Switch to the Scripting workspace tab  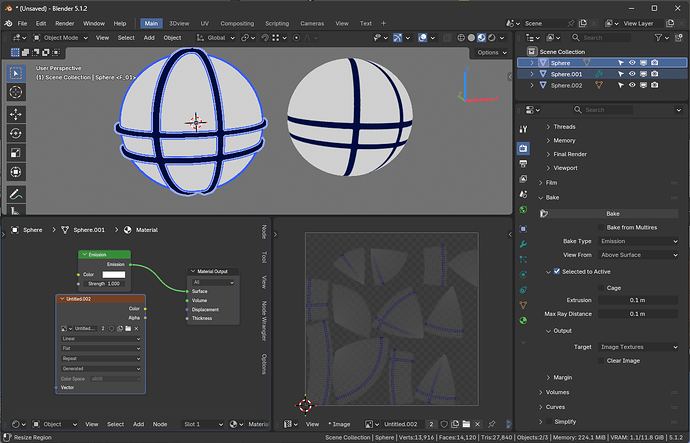(277, 23)
